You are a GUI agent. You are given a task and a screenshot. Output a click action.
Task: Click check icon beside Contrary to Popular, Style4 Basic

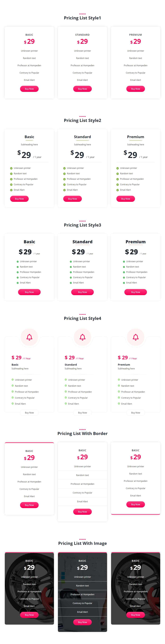[x=12, y=398]
